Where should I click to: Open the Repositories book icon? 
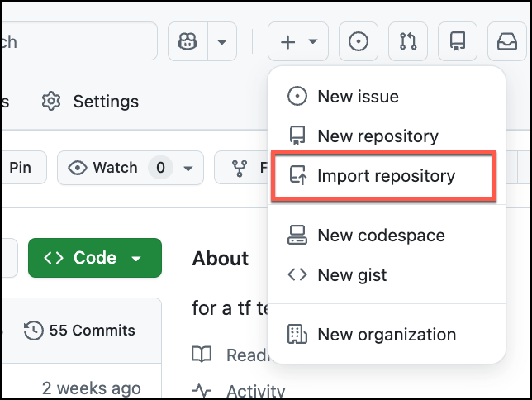click(458, 41)
